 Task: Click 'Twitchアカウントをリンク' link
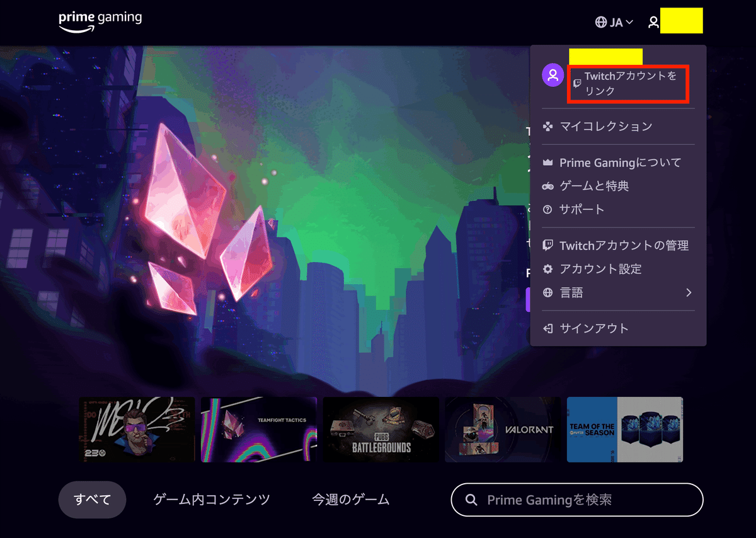click(631, 83)
